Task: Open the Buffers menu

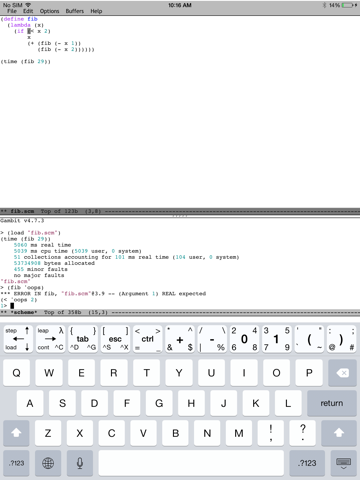Action: [x=75, y=11]
